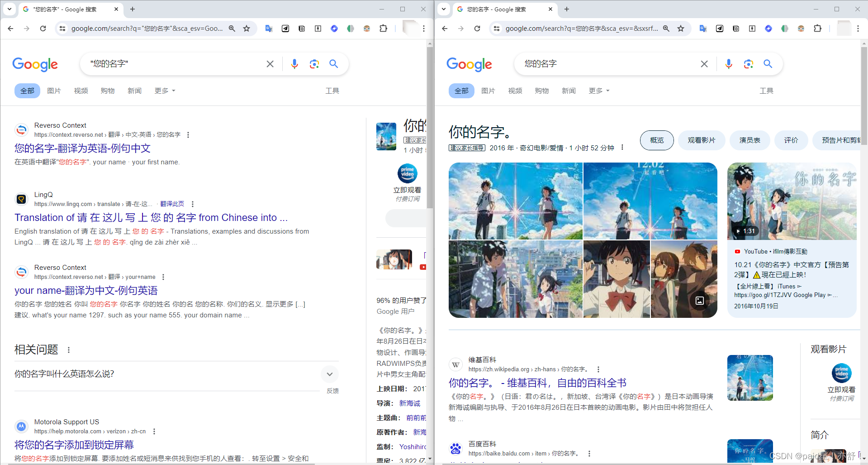Reload the page in right window

click(x=477, y=29)
